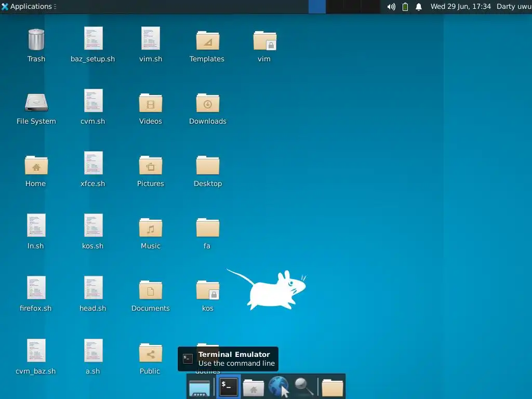Viewport: 532px width, 399px height.
Task: Switch to the active blue workspace
Action: click(x=317, y=7)
